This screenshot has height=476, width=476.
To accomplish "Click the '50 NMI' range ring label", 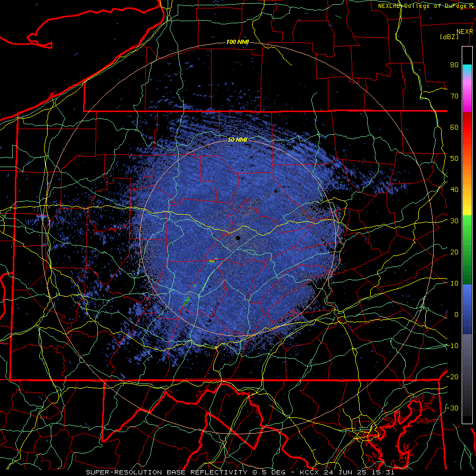I will click(x=237, y=140).
